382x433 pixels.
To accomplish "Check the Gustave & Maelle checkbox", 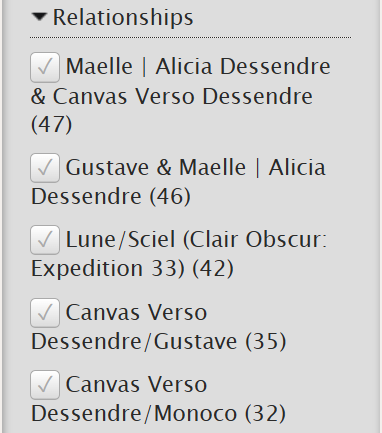I will coord(45,168).
